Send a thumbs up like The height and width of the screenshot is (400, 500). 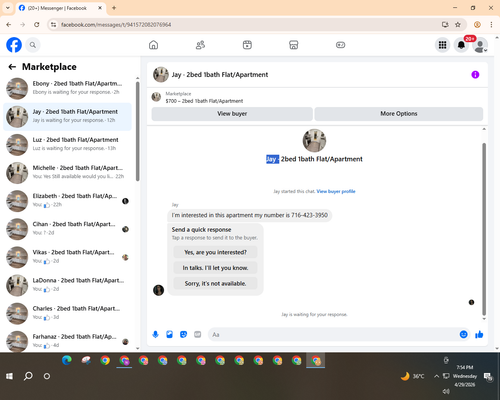point(479,334)
